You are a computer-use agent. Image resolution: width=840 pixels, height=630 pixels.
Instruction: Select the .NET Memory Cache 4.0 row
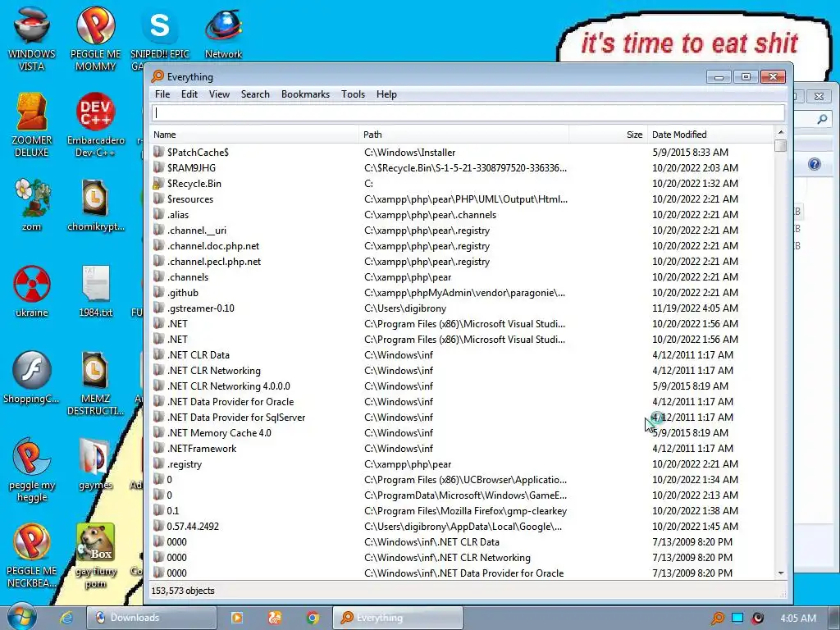463,433
